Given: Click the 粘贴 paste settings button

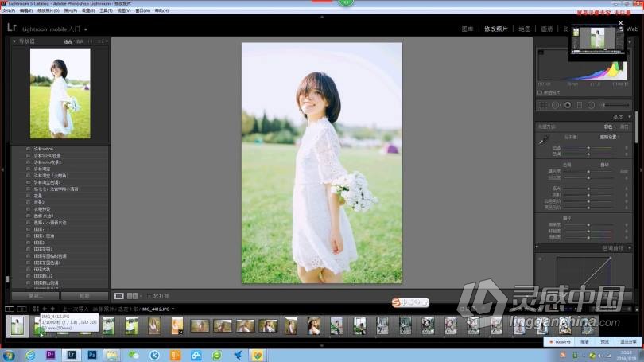Looking at the screenshot, I should 84,296.
